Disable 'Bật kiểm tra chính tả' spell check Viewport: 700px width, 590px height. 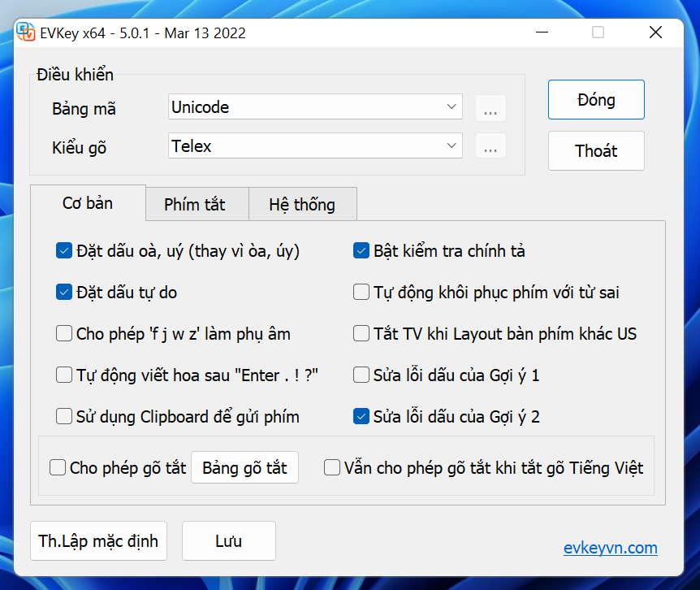[x=361, y=251]
